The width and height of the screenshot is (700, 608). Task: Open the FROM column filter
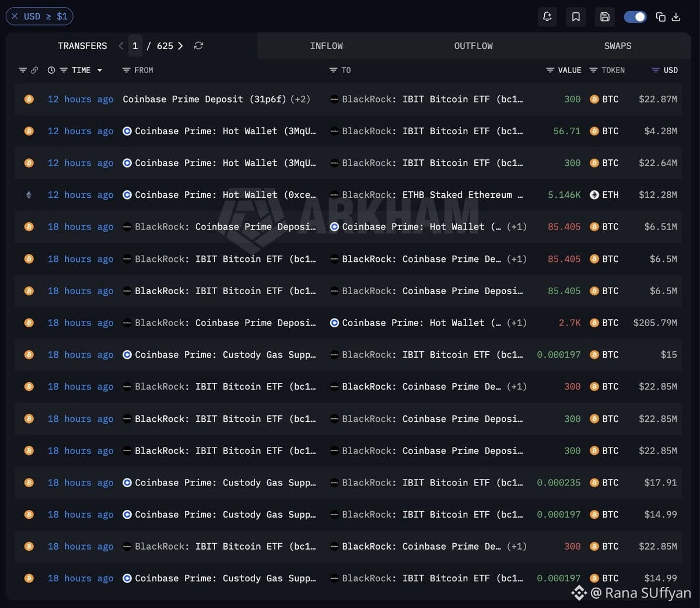126,70
